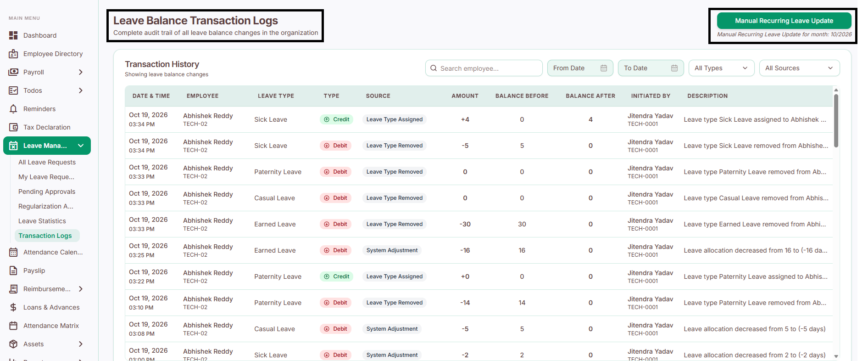Click the Reimbursement receipt icon
Viewport: 868px width, 361px height.
(13, 289)
